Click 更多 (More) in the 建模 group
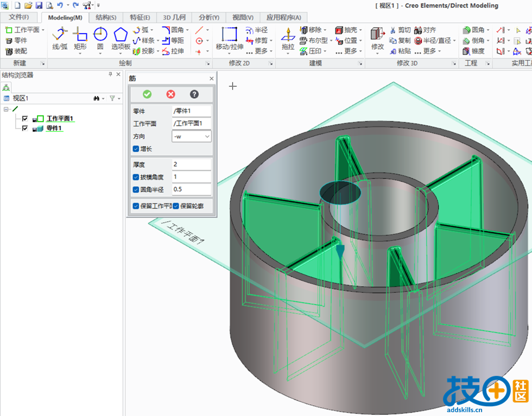532x416 pixels. click(x=347, y=51)
